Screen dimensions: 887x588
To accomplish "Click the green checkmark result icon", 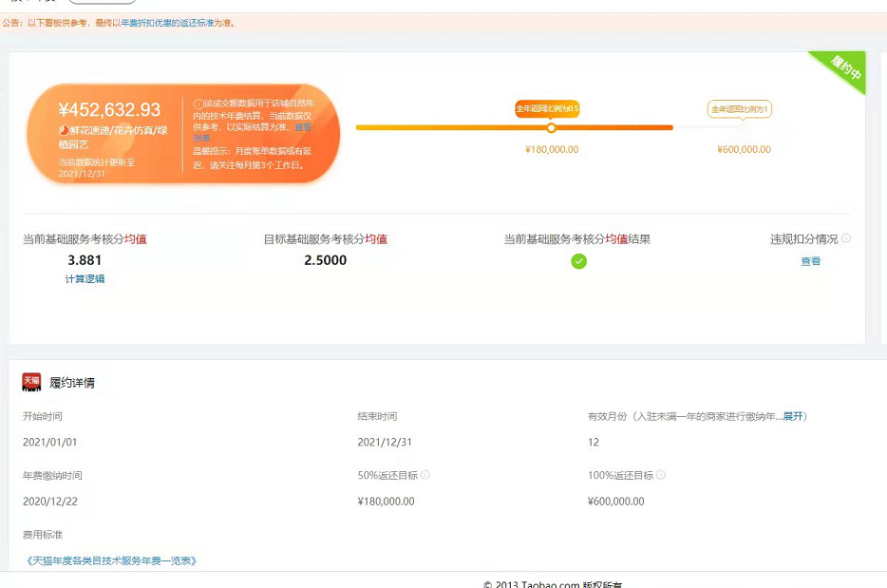I will coord(578,261).
